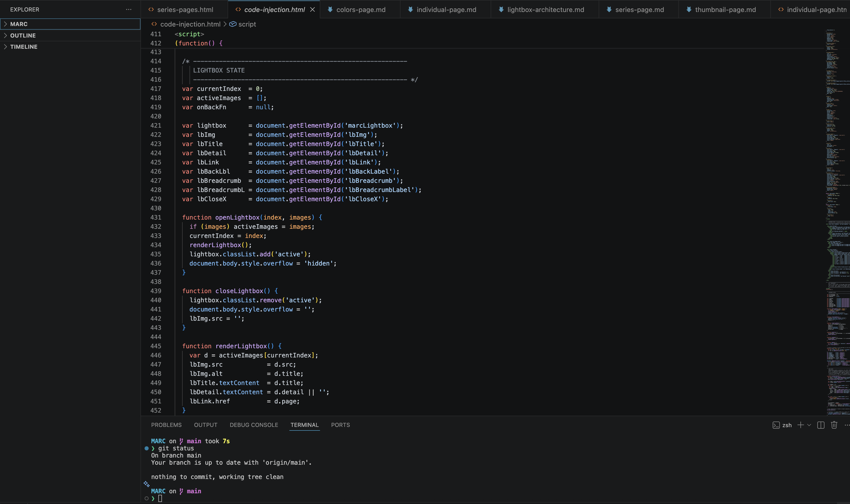Show the OUTPUT panel
The image size is (850, 504).
click(206, 425)
